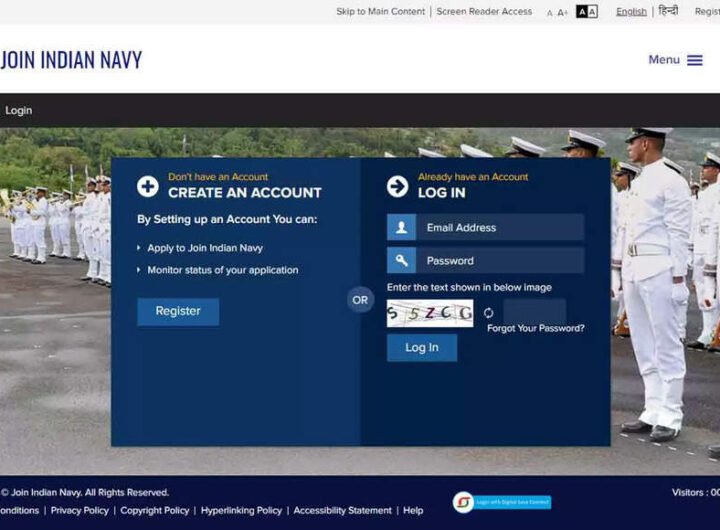This screenshot has height=530, width=720.
Task: Open the Hyperlinking Policy footer link
Action: coord(242,511)
